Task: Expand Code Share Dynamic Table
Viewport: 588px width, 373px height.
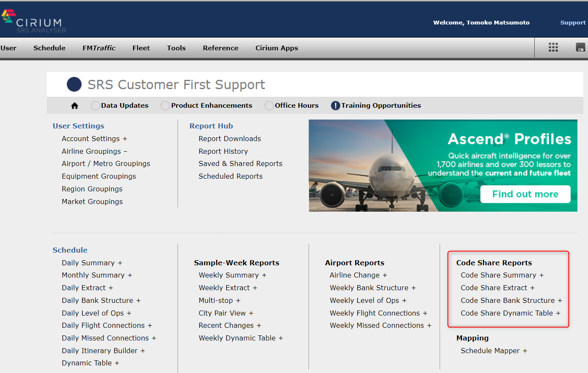Action: point(511,313)
